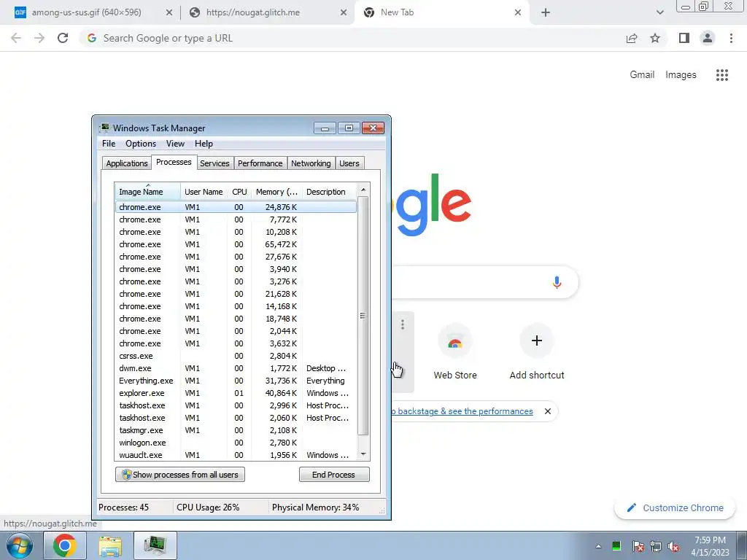747x560 pixels.
Task: Close the among-us-sus.gif tab
Action: [169, 12]
